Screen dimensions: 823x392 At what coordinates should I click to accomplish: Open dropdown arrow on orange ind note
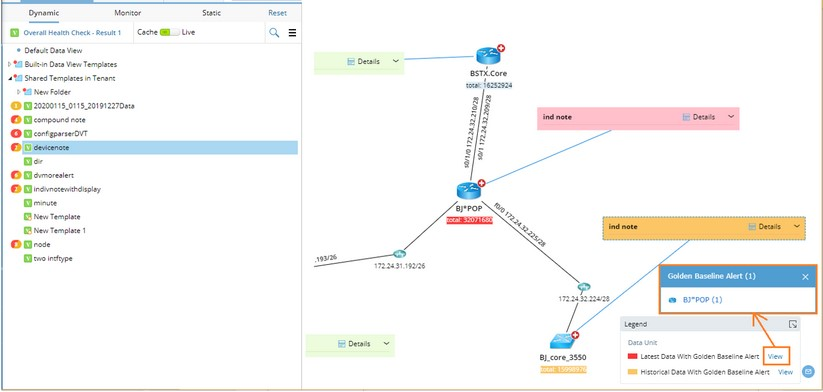(x=797, y=226)
